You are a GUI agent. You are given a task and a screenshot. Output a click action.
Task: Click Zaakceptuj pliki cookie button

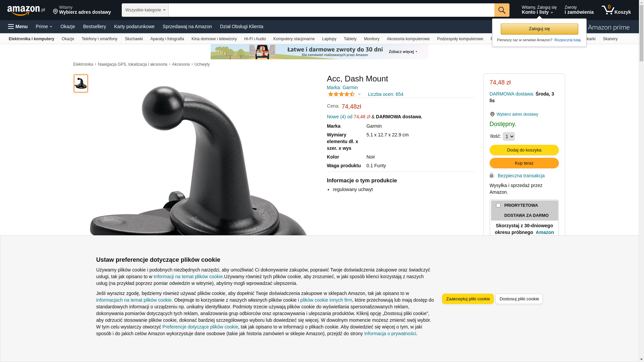pyautogui.click(x=468, y=299)
